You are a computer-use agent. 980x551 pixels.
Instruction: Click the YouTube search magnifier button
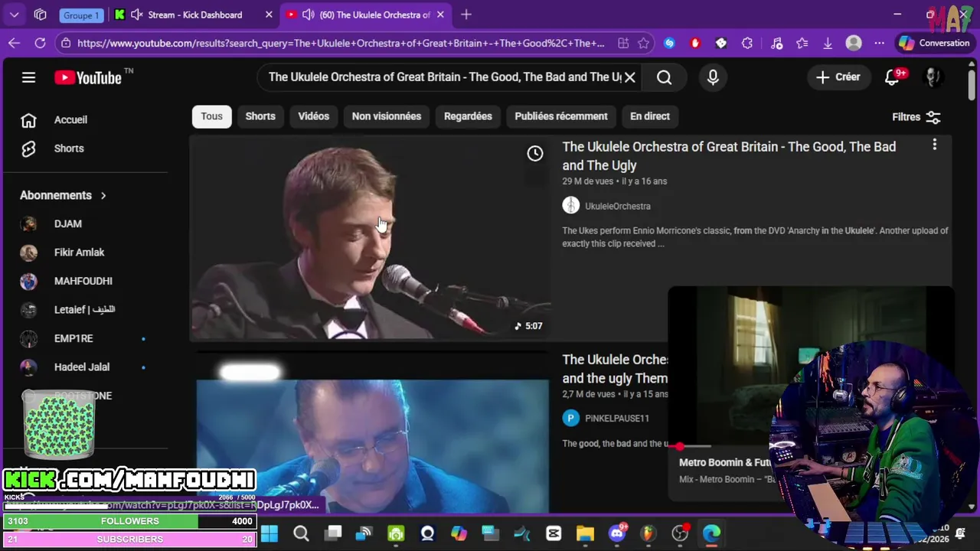(x=664, y=77)
